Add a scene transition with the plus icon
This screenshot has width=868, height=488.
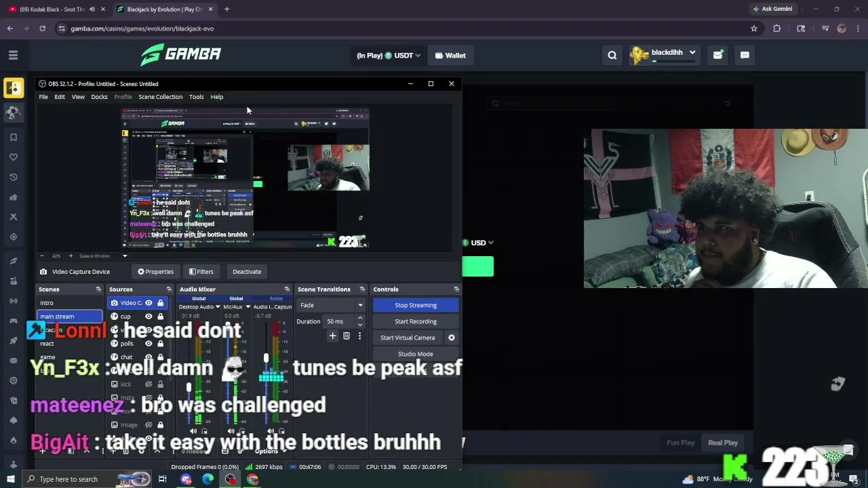[332, 335]
